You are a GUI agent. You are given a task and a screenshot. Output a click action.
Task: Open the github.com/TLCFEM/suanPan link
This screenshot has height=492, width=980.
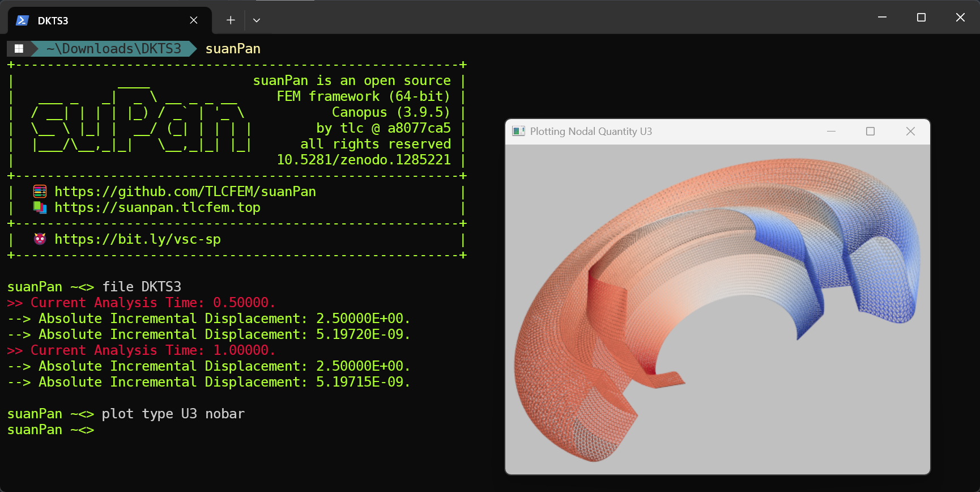tap(185, 192)
